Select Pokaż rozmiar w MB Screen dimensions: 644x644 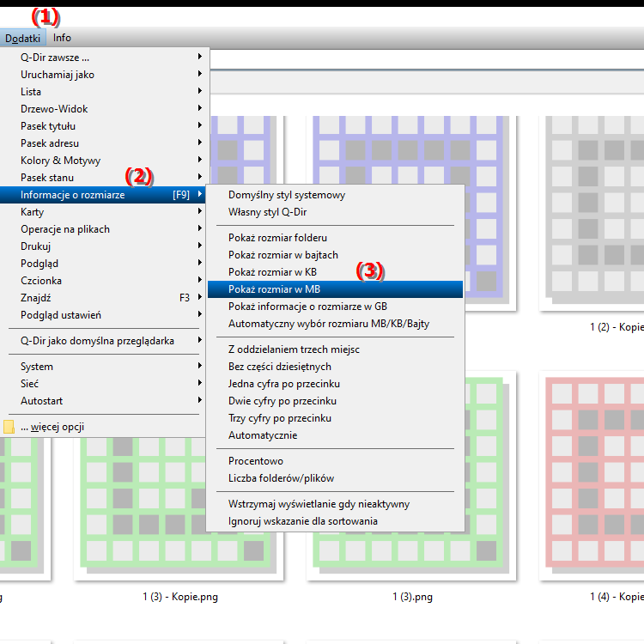pyautogui.click(x=335, y=289)
